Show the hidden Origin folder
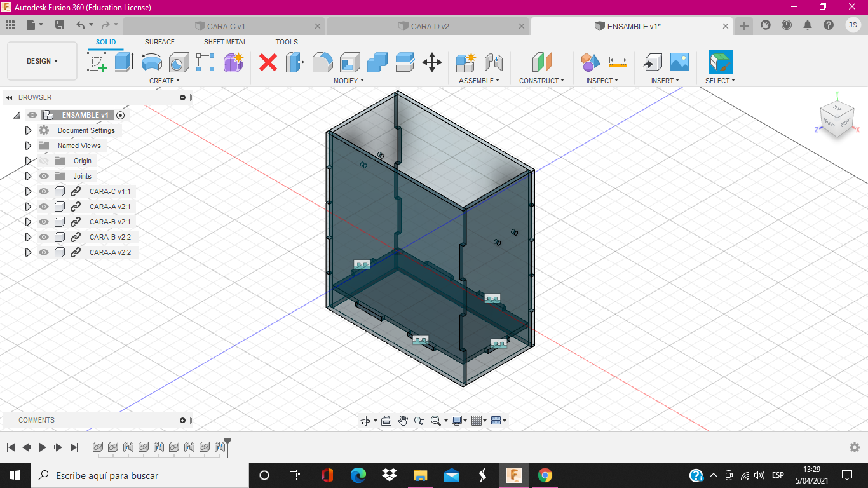Image resolution: width=868 pixels, height=488 pixels. click(44, 161)
